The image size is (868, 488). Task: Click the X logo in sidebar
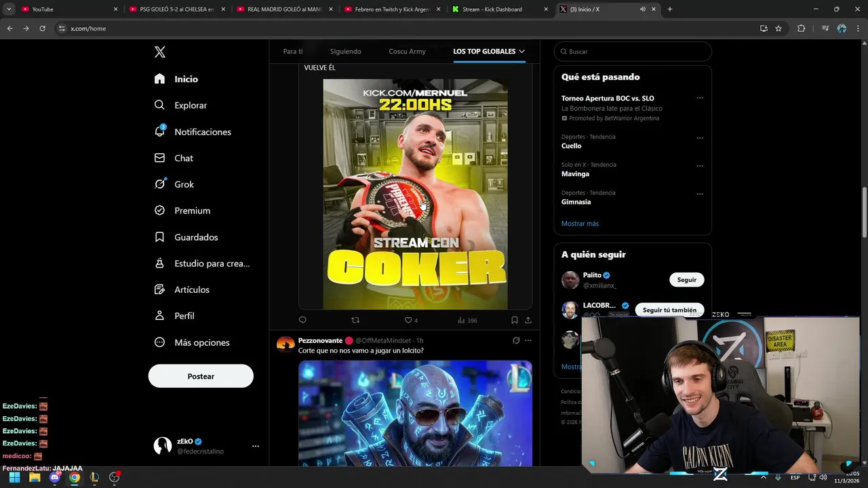coord(159,52)
